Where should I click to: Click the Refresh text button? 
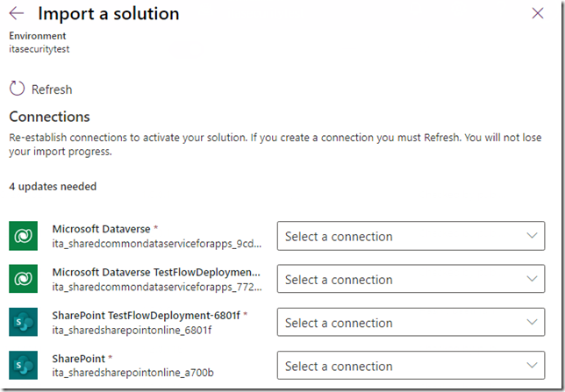[52, 89]
